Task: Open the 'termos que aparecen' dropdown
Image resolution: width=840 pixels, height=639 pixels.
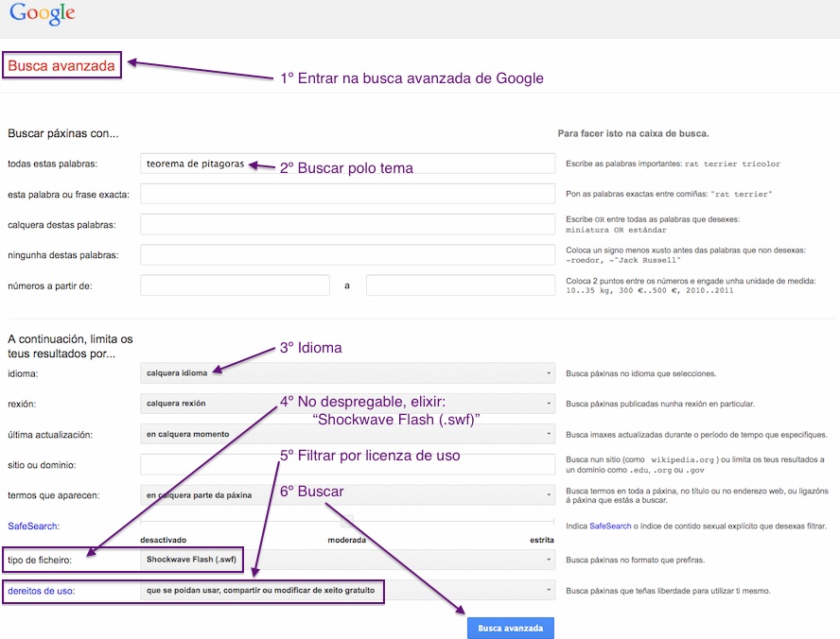Action: pos(345,494)
